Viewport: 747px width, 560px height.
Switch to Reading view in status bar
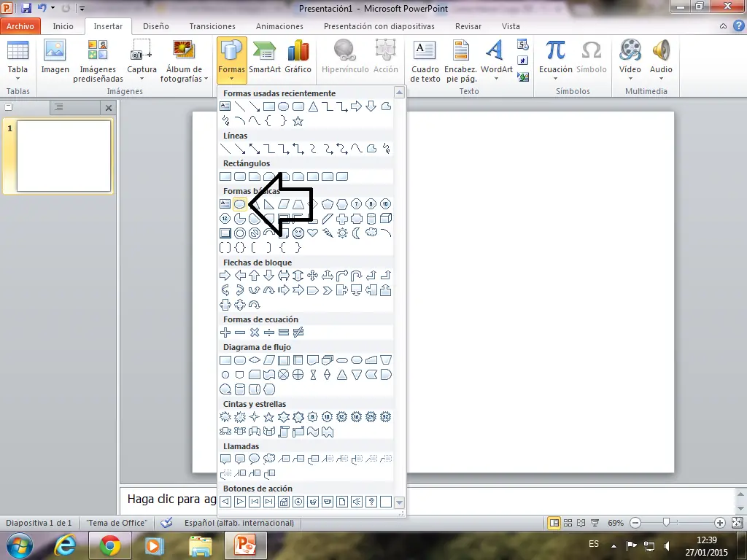point(581,523)
